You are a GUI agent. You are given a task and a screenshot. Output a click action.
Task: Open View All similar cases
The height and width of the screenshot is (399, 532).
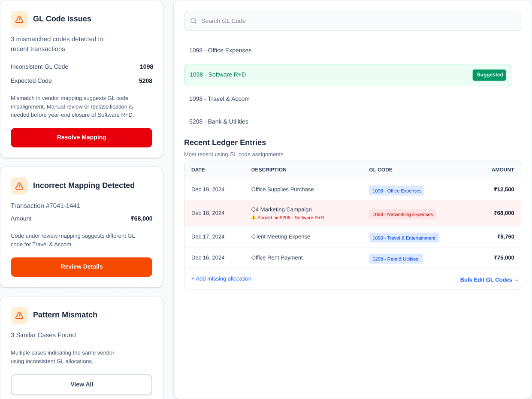tap(82, 384)
